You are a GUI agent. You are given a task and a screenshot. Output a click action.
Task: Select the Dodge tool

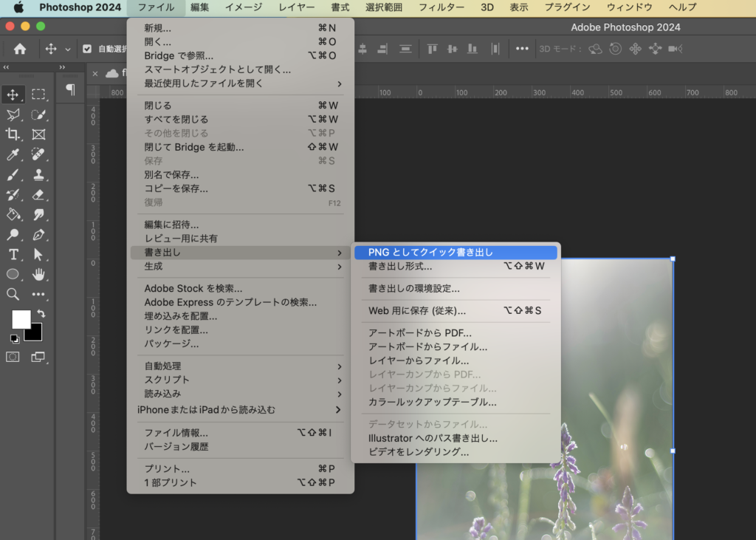(x=13, y=234)
